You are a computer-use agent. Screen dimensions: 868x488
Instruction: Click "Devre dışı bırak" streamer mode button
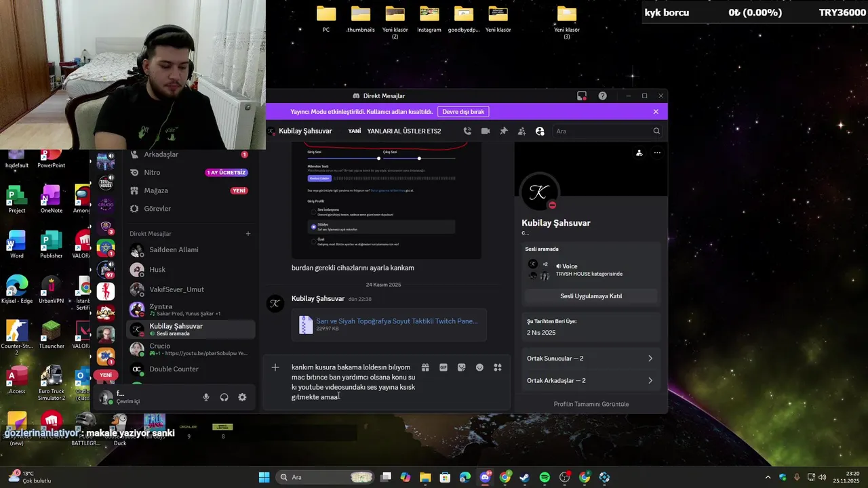click(x=463, y=112)
